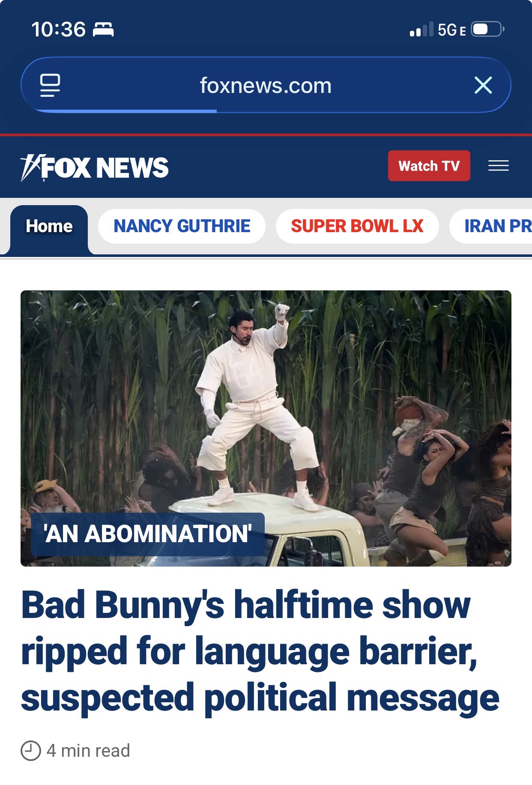Image resolution: width=532 pixels, height=785 pixels.
Task: Open the Bad Bunny's halftime show headline
Action: click(x=260, y=652)
